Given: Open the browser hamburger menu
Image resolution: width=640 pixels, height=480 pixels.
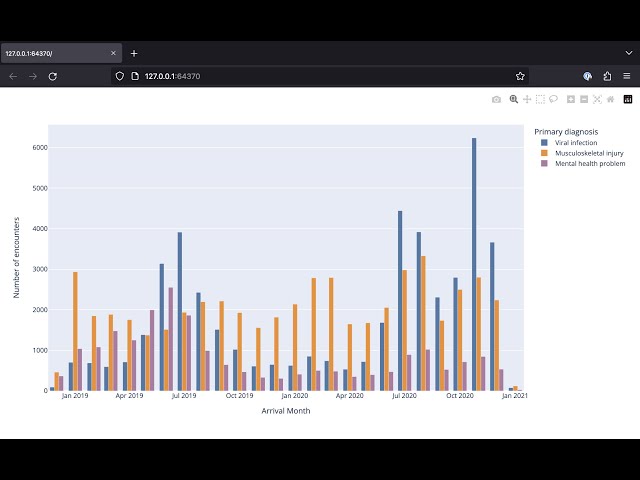Looking at the screenshot, I should [627, 76].
